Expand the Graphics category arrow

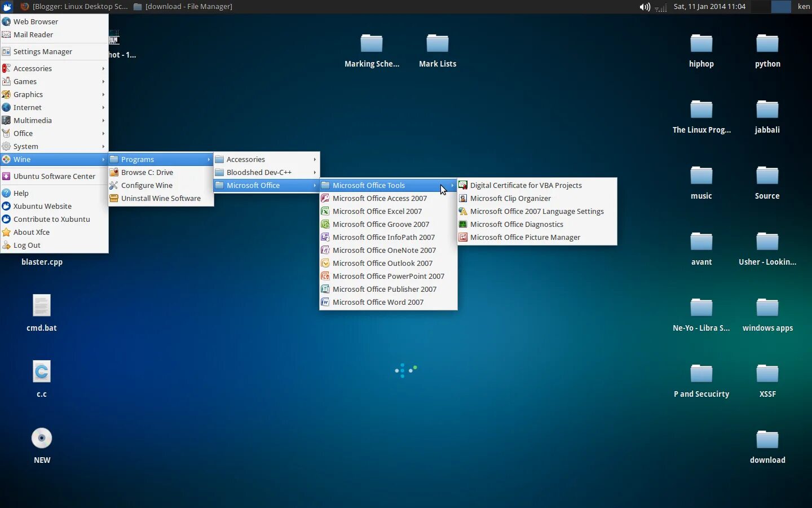click(103, 94)
